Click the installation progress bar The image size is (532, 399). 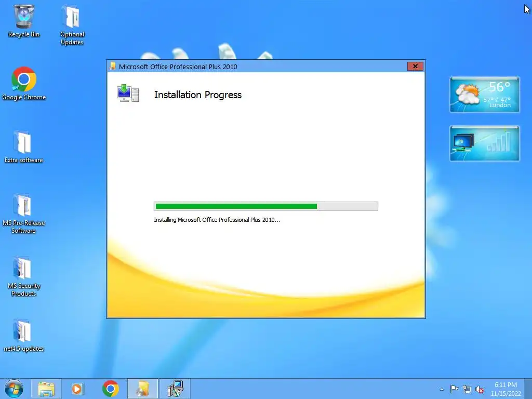[266, 206]
